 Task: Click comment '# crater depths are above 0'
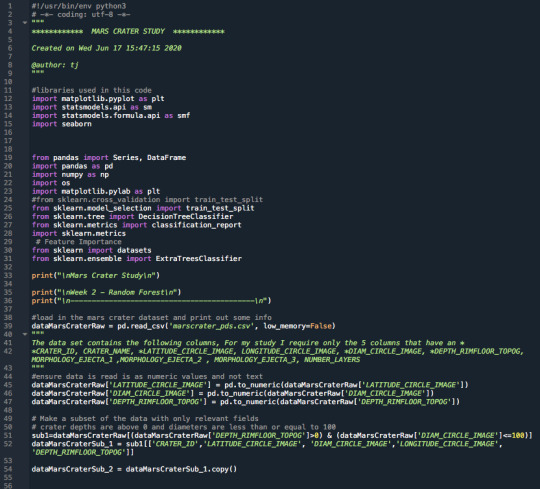184,427
